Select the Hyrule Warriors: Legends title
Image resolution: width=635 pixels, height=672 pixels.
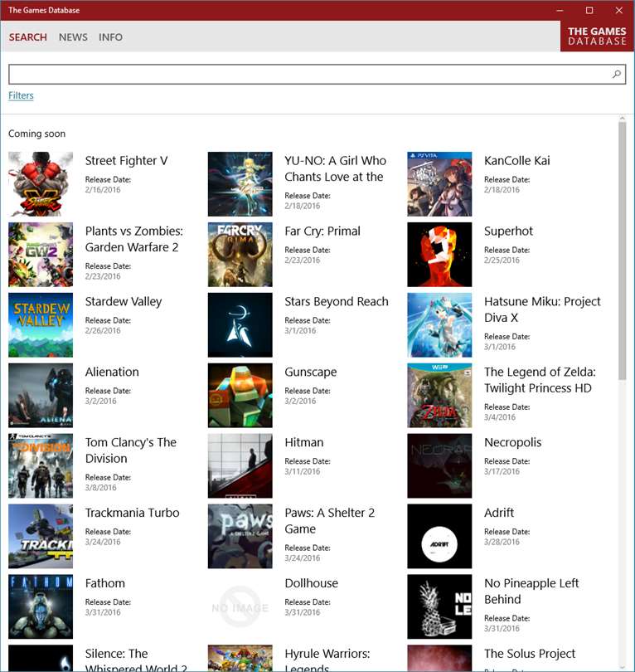327,660
